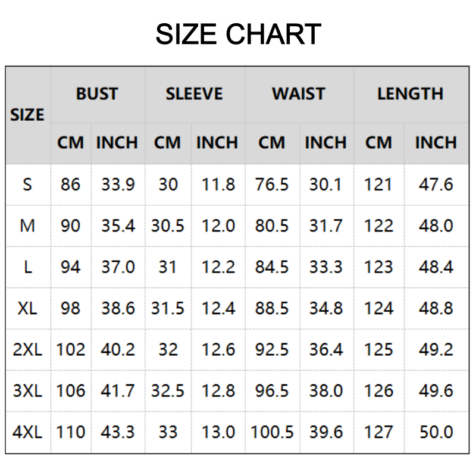This screenshot has width=476, height=476.
Task: Select the 4XL size row label
Action: point(27,432)
